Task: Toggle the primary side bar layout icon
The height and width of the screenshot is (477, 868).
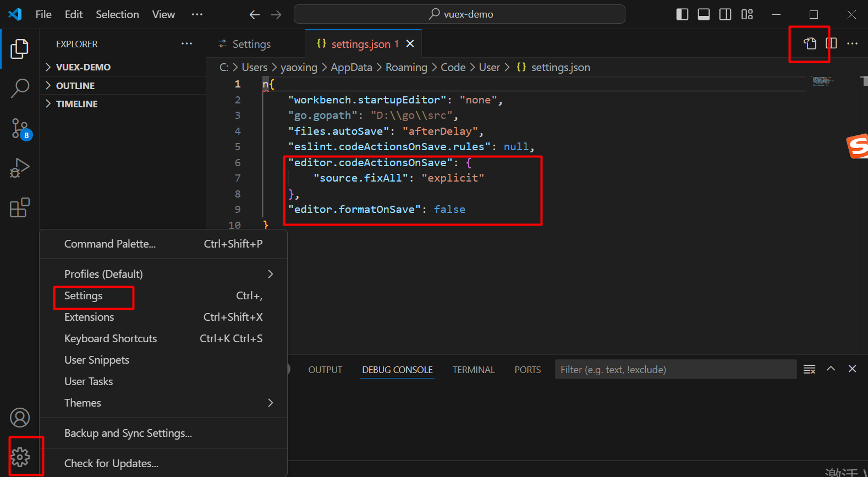Action: (x=682, y=14)
